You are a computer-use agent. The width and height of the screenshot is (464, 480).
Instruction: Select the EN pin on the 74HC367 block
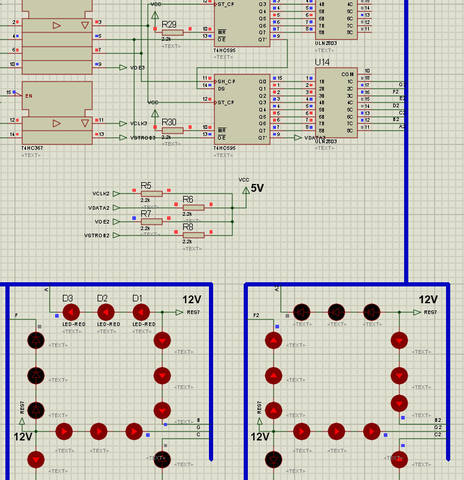pyautogui.click(x=29, y=96)
